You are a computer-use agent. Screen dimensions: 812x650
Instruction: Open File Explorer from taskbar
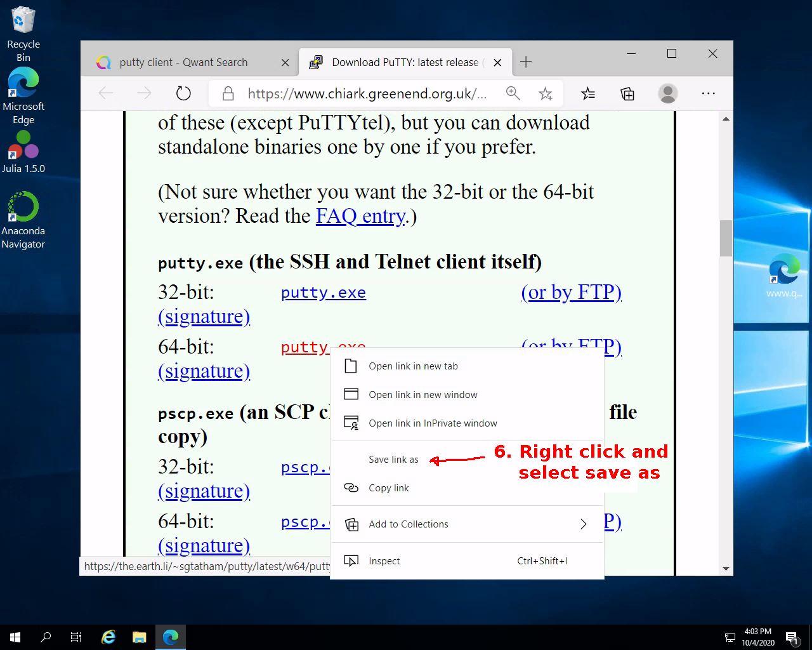[140, 637]
